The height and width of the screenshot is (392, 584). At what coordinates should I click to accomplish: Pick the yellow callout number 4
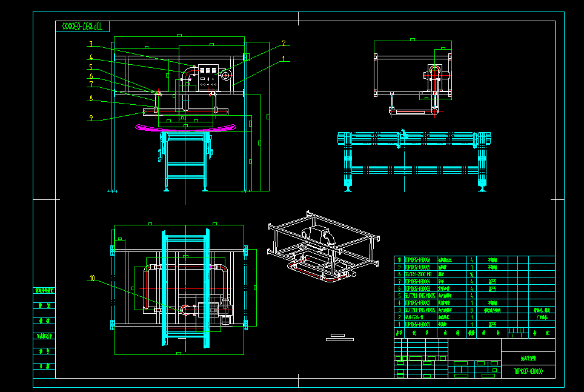pyautogui.click(x=90, y=58)
